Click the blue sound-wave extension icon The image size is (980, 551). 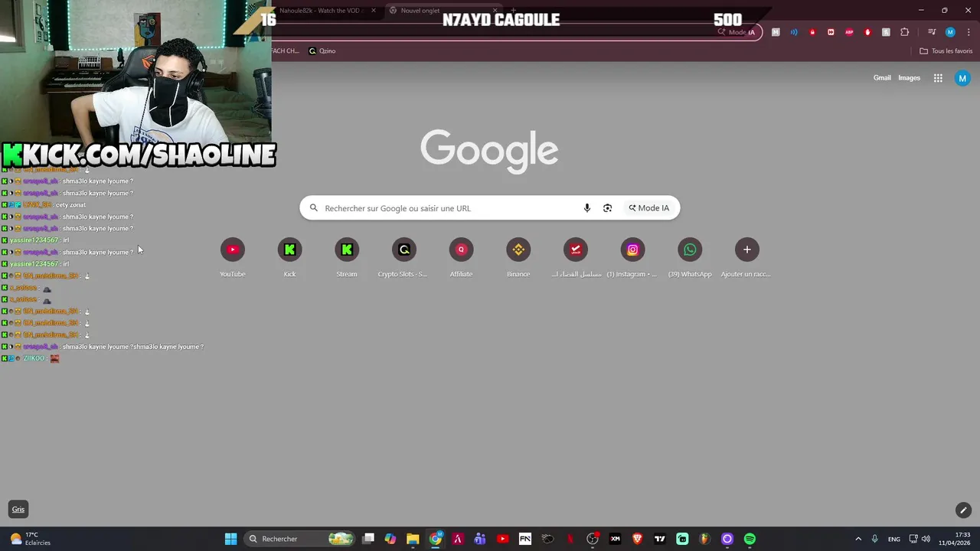click(794, 32)
